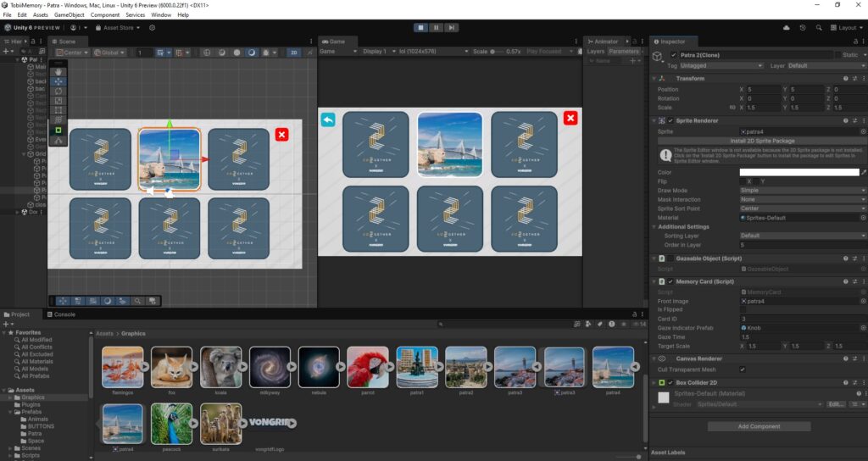Select the Hand tool in Scene view
This screenshot has width=868, height=461.
(58, 72)
